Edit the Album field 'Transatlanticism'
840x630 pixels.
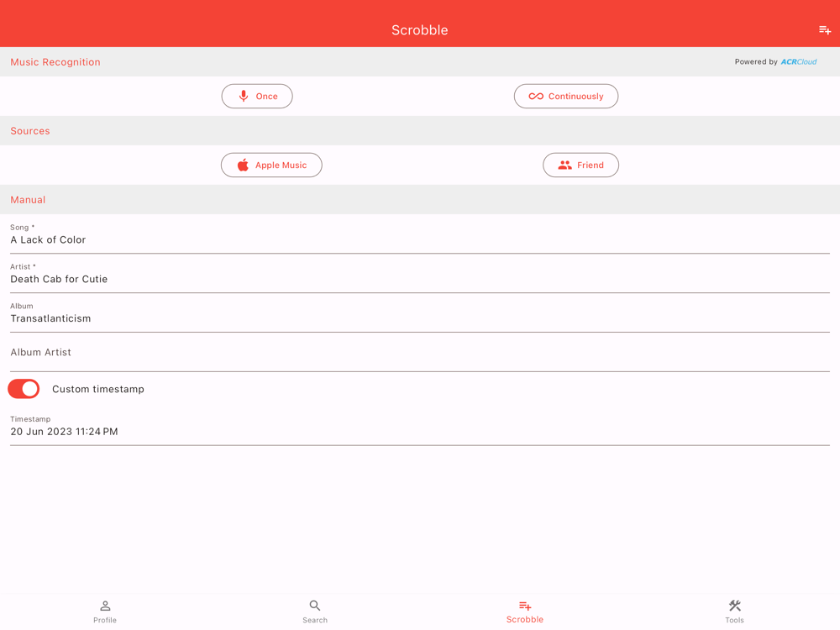pos(420,313)
